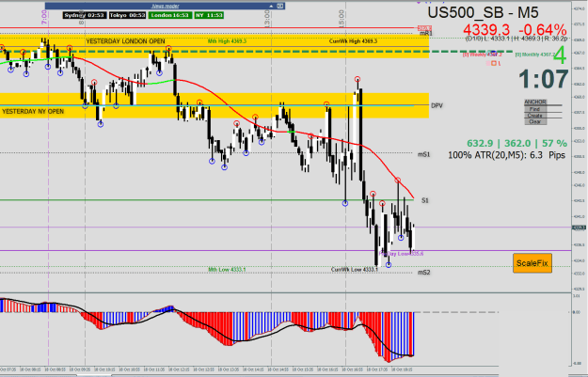Open the News reader title link

coord(166,6)
